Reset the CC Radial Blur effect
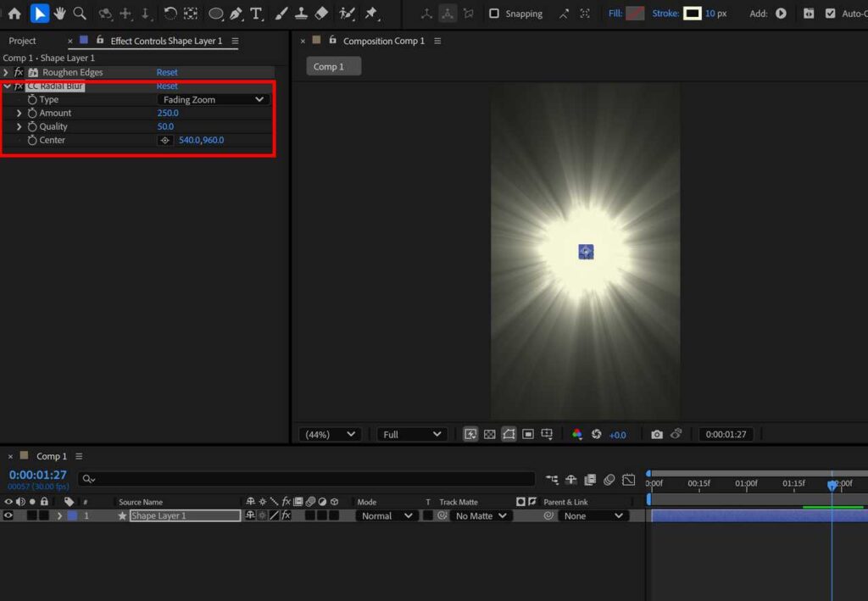The height and width of the screenshot is (601, 868). 167,86
